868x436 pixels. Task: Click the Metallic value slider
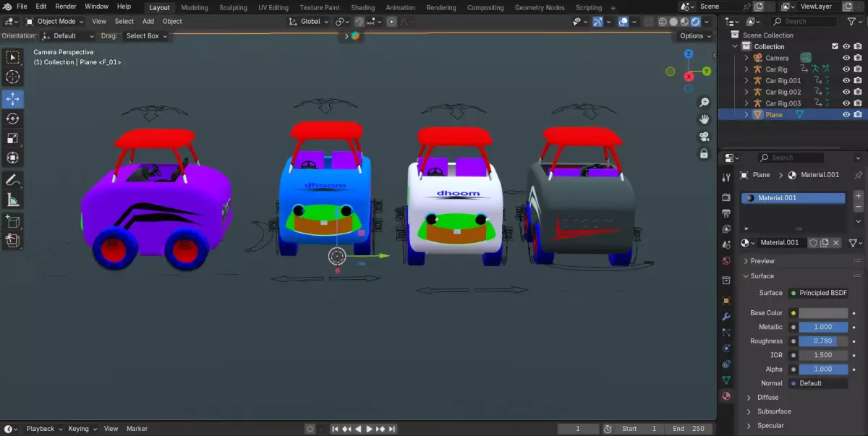(x=823, y=327)
